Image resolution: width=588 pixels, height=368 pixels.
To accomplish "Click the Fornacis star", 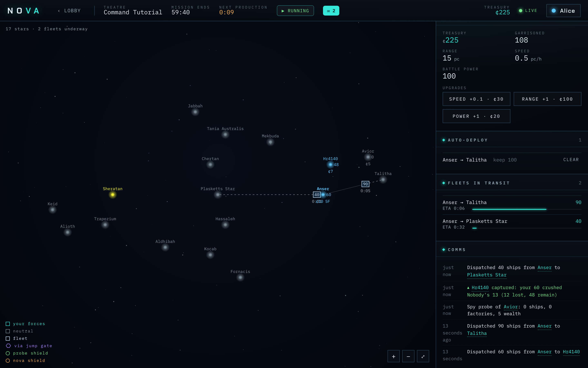I will click(240, 277).
